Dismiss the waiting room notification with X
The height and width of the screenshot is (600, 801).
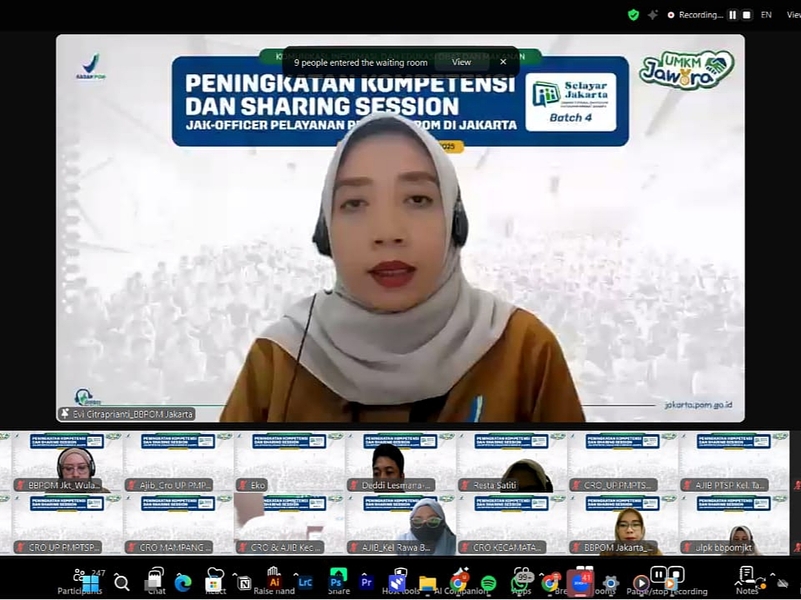503,62
